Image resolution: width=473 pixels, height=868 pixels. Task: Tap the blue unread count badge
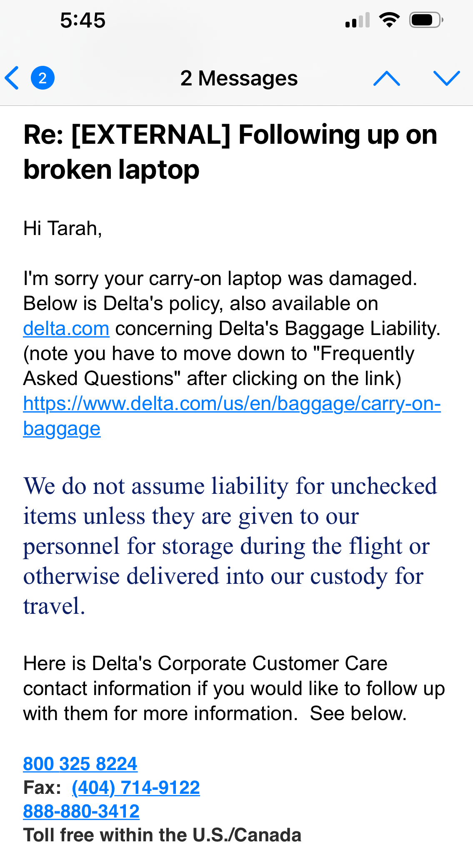coord(43,78)
